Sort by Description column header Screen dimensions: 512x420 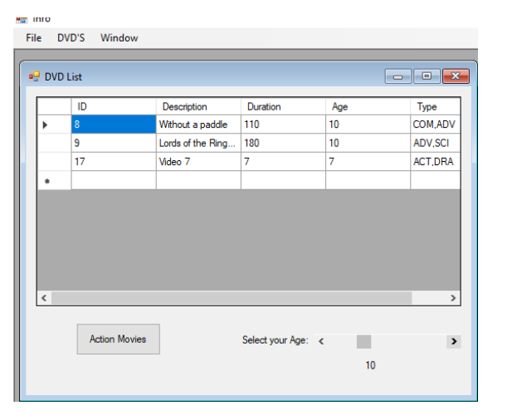[198, 106]
